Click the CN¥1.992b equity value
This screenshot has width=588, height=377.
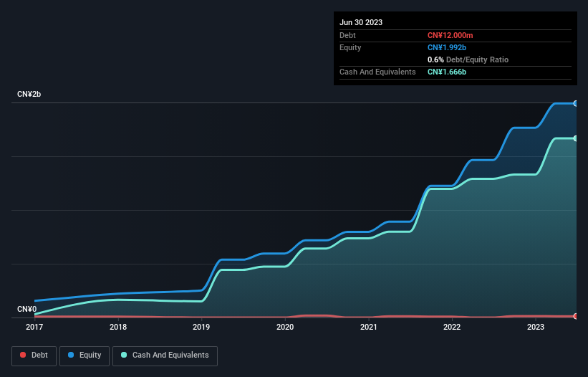(x=447, y=47)
